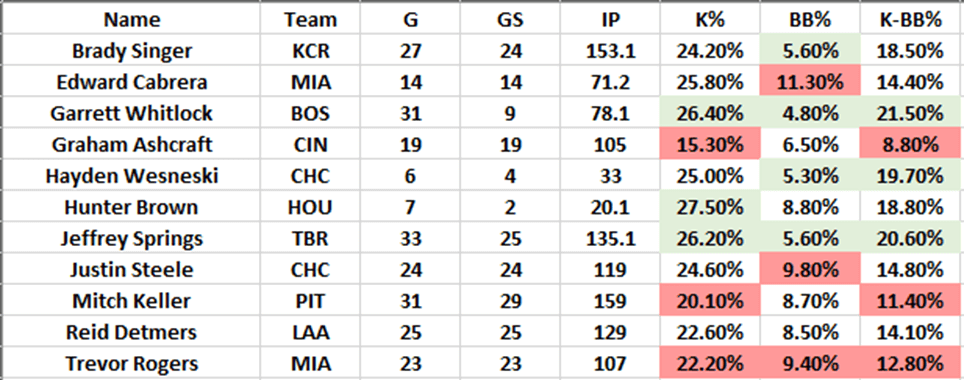The height and width of the screenshot is (380, 964).
Task: Select Garrett Whitlock's G value 31
Action: pyautogui.click(x=411, y=113)
